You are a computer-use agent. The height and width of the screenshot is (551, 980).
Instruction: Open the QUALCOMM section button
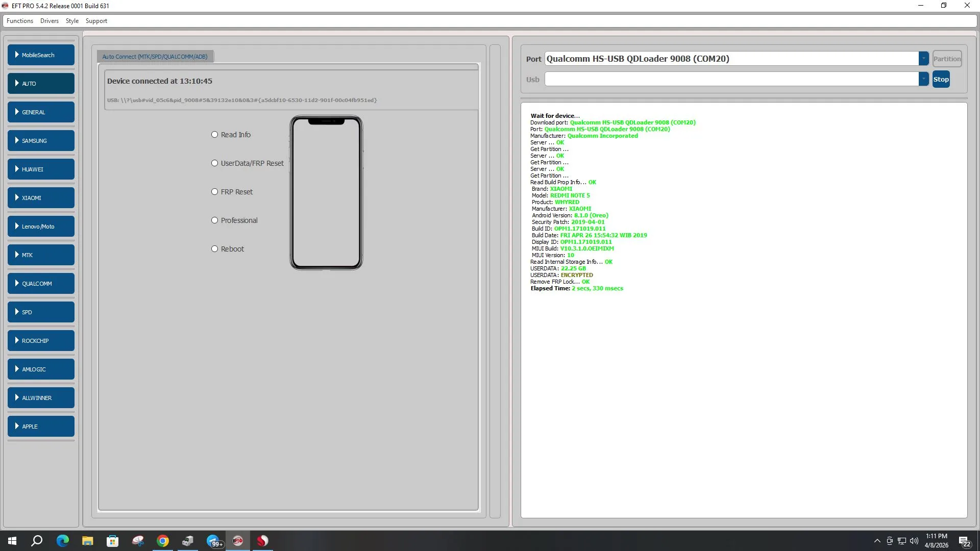point(41,284)
